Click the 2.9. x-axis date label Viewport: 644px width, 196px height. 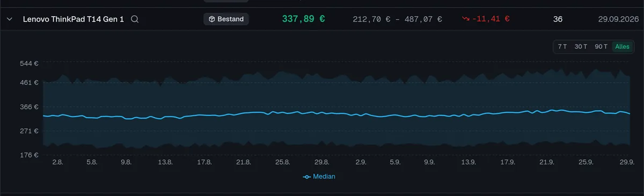tap(361, 162)
